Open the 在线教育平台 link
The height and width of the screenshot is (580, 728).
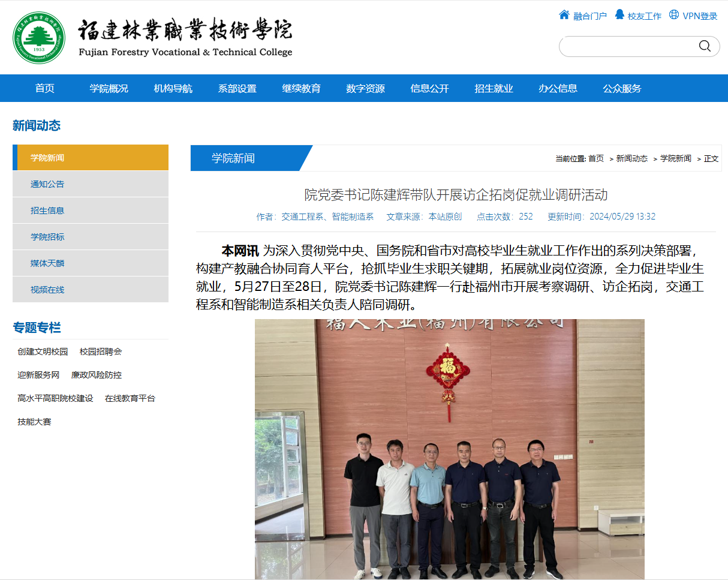coord(130,398)
